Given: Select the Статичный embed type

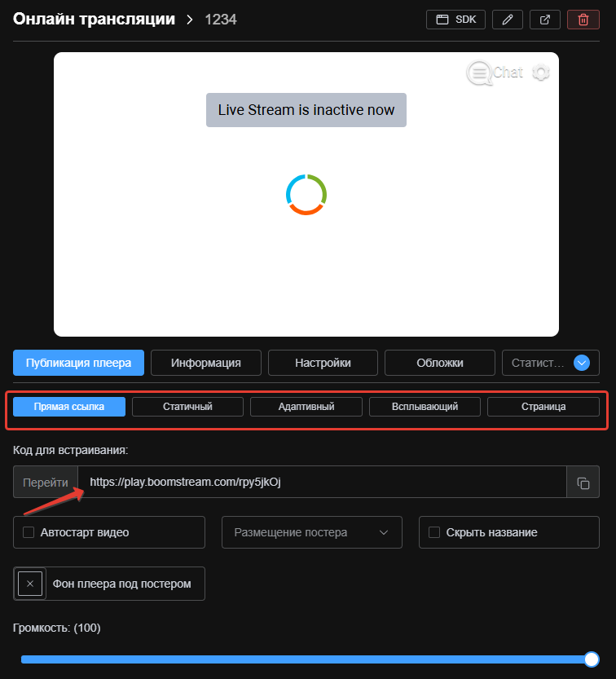Looking at the screenshot, I should [187, 407].
